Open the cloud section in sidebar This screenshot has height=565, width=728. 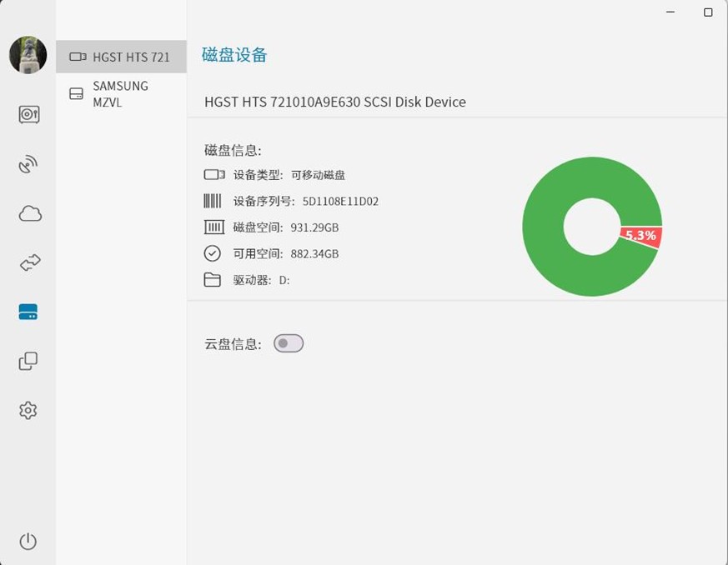(29, 214)
